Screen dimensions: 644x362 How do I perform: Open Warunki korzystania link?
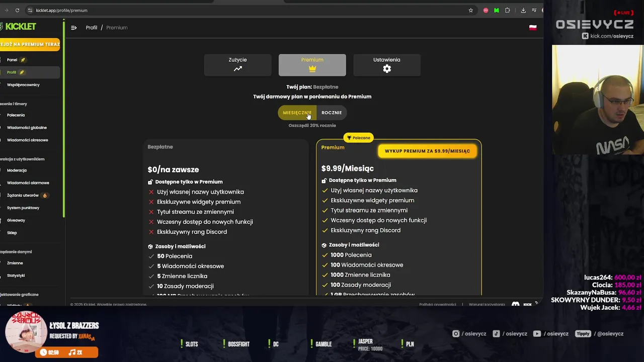487,305
